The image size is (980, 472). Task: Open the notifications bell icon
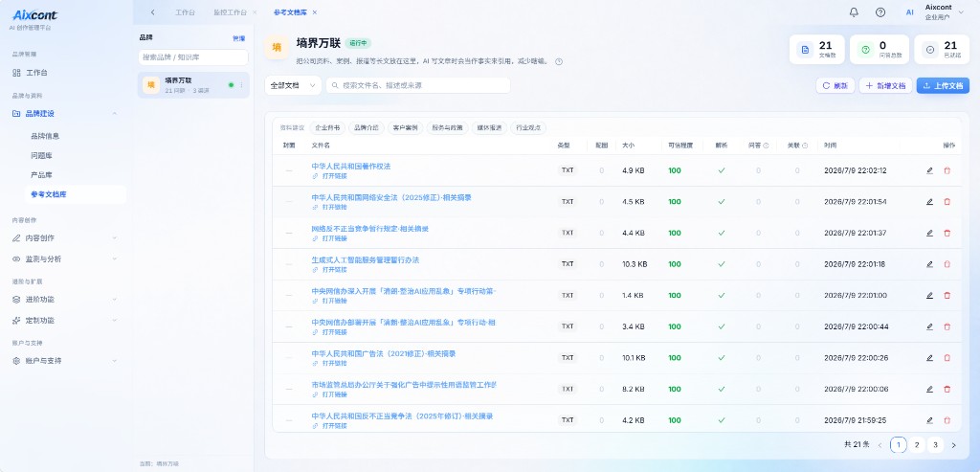854,12
